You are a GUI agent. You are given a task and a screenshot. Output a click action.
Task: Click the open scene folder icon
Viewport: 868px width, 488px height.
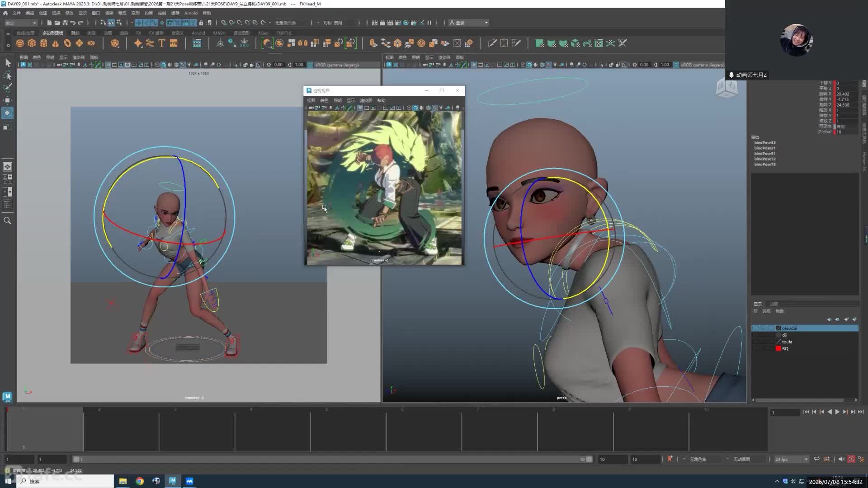57,23
